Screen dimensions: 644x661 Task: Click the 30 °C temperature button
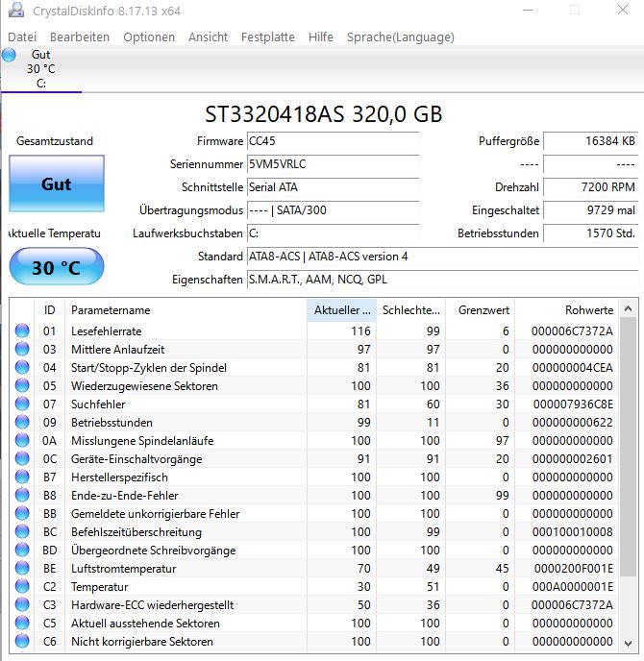(x=57, y=267)
